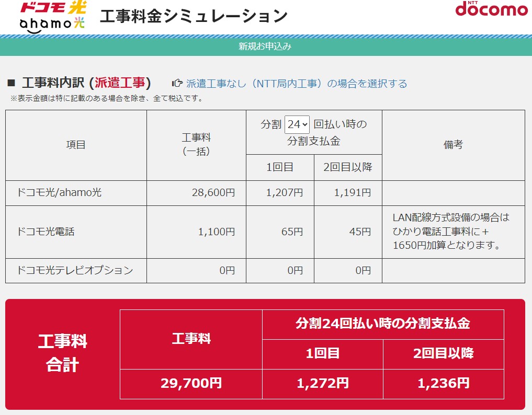This screenshot has height=415, width=532.
Task: Click the 工事料 合計 label in red panel
Action: 63,353
